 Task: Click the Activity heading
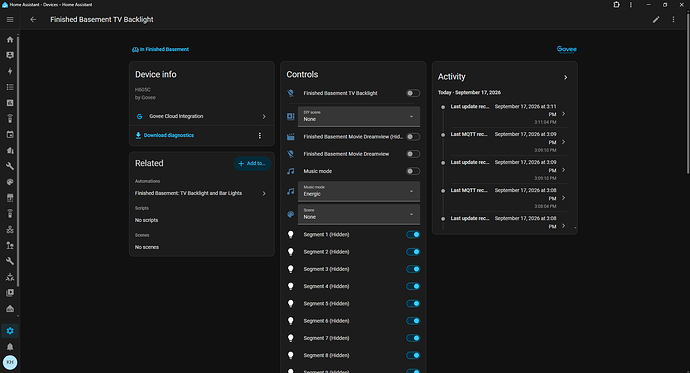click(451, 77)
